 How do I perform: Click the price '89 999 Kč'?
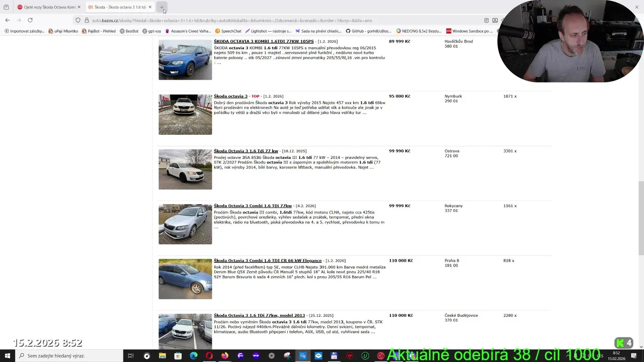click(x=399, y=41)
